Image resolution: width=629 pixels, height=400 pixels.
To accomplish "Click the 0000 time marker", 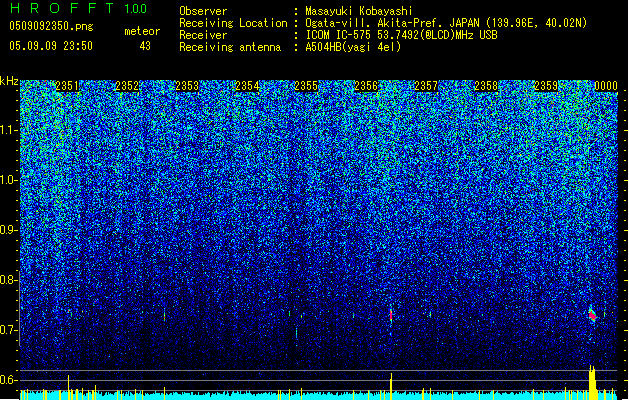I will tap(606, 86).
